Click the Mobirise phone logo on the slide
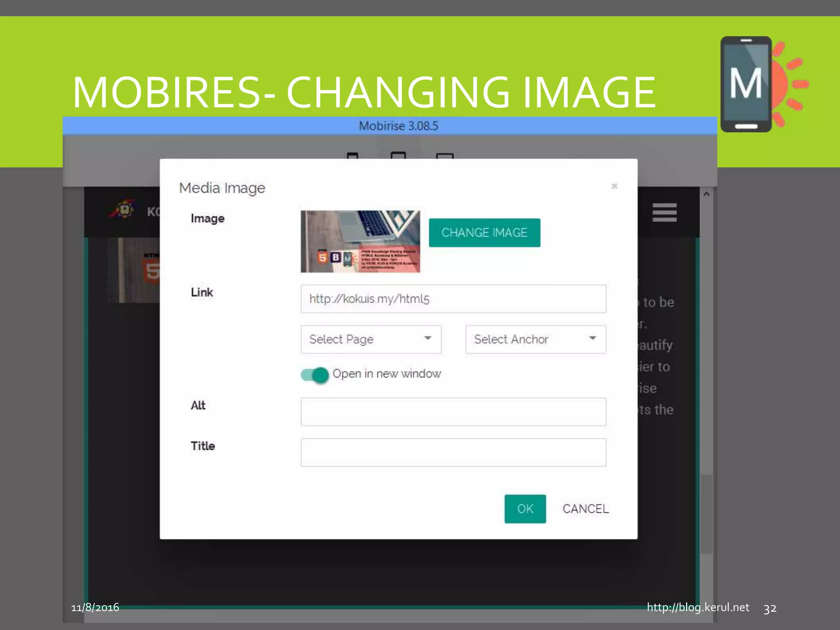Viewport: 840px width, 630px height. [764, 84]
